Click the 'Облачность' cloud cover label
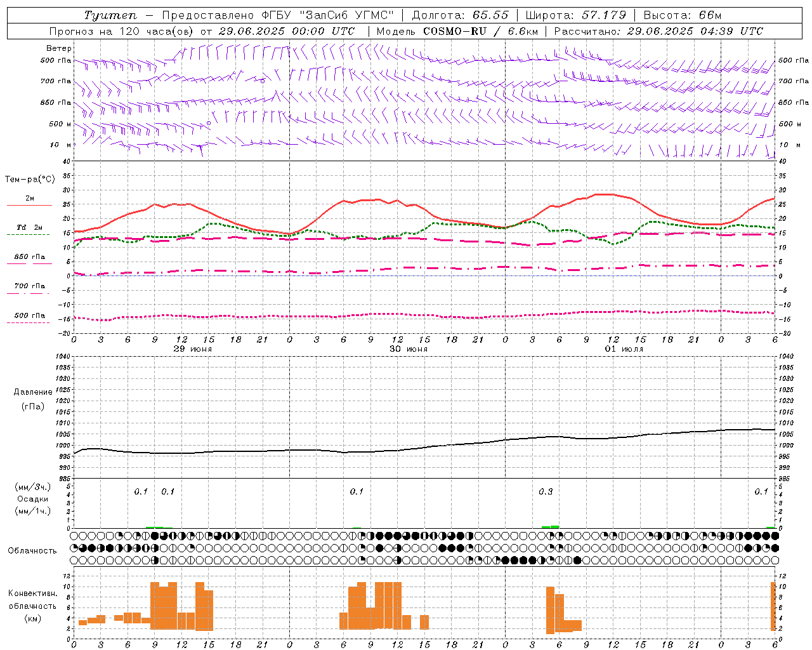Viewport: 812px width, 650px height. [32, 550]
